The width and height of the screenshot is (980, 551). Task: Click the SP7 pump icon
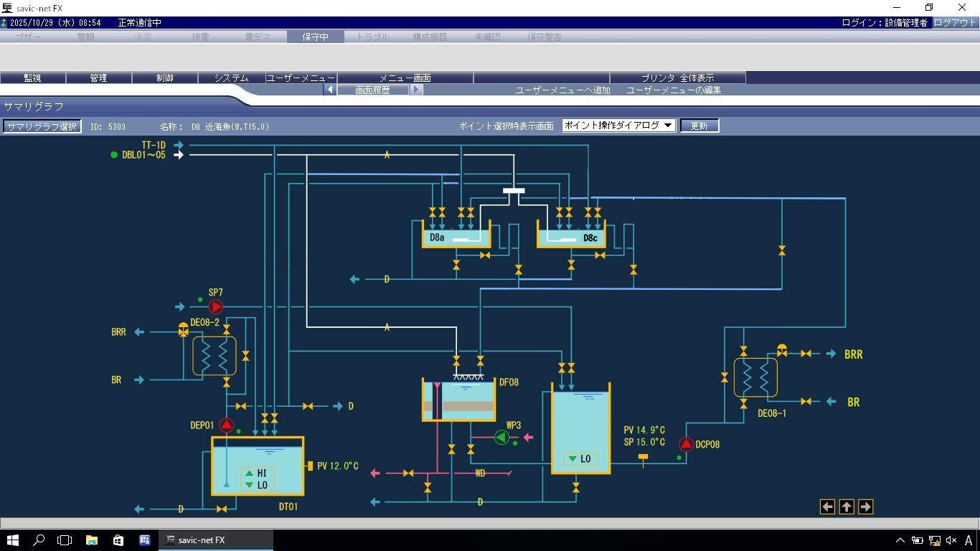[x=215, y=307]
